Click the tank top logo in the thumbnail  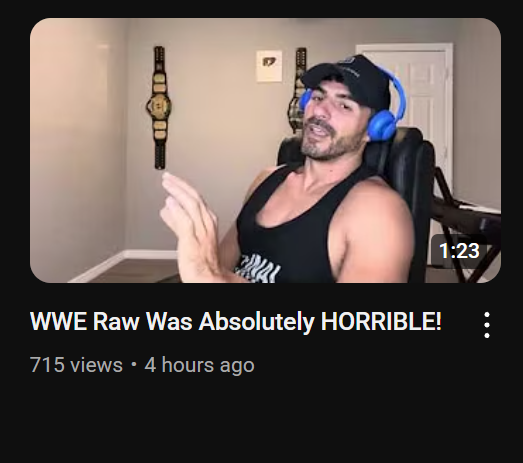coord(257,269)
